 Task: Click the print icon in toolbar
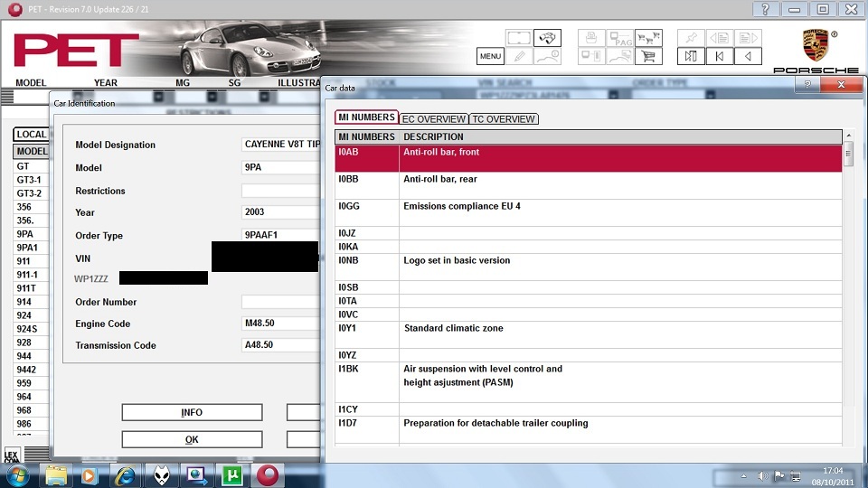pos(591,38)
